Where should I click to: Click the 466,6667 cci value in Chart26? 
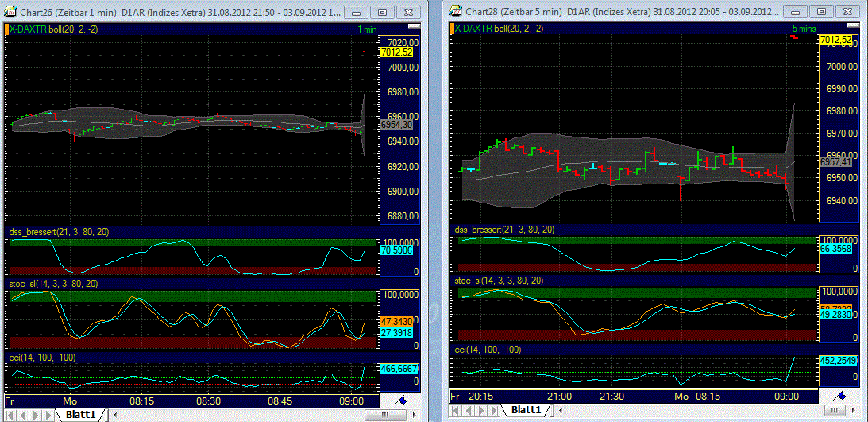[x=399, y=368]
